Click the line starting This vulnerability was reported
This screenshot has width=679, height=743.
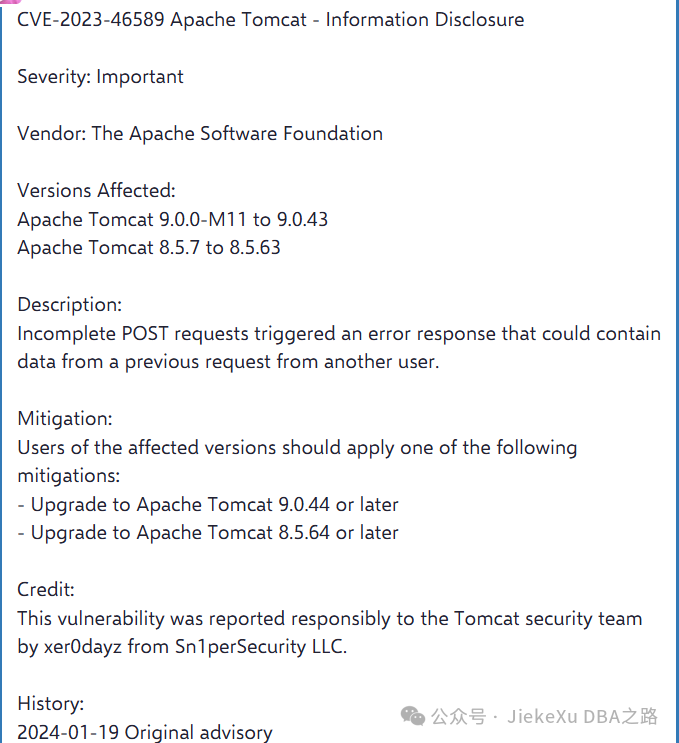329,619
